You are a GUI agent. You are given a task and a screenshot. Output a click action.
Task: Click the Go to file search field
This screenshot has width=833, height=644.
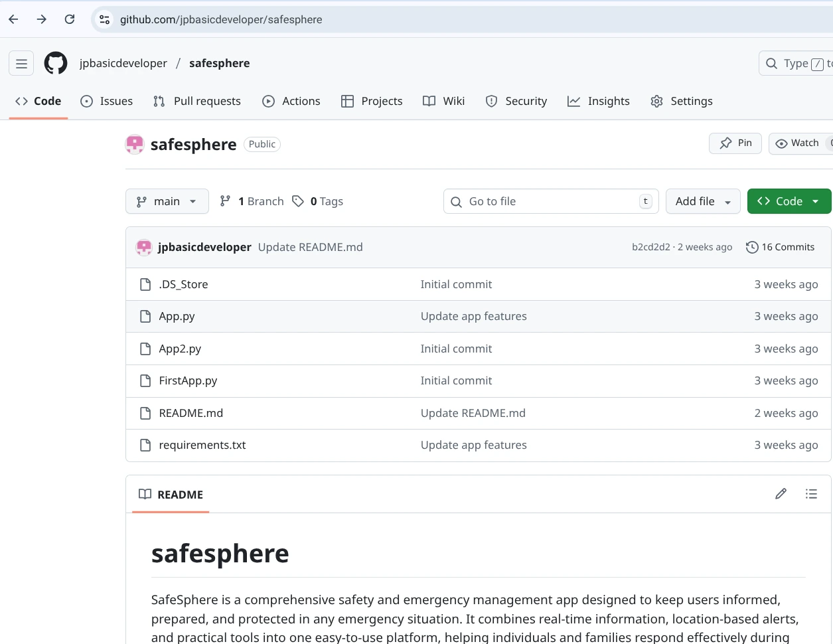[x=551, y=201]
